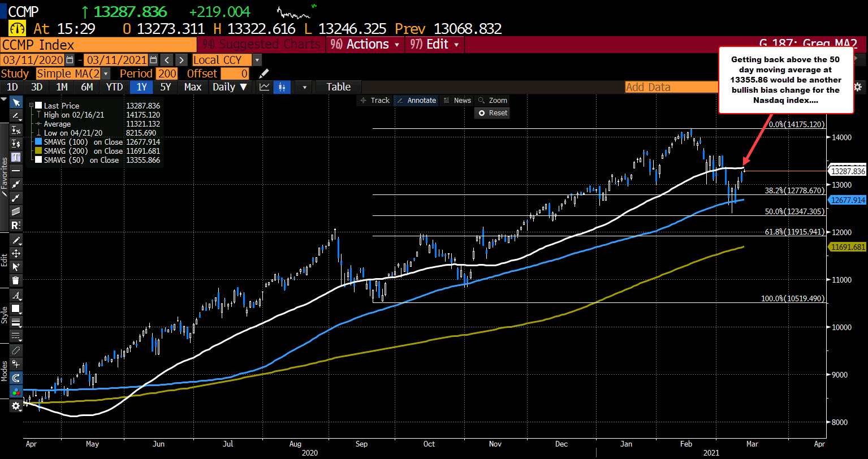
Task: Switch to line chart type
Action: coord(264,86)
